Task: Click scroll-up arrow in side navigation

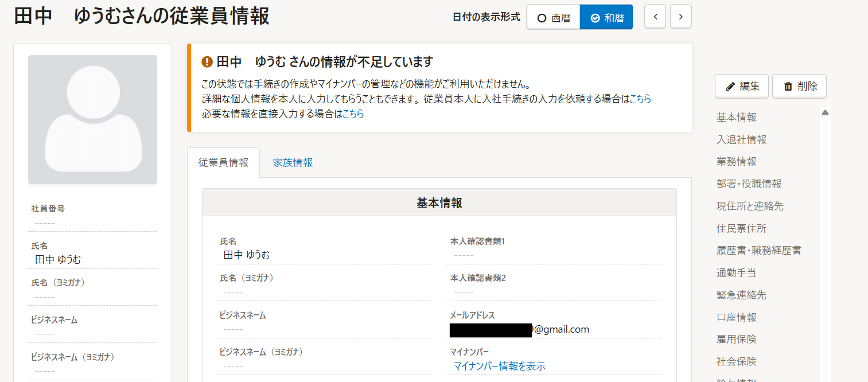Action: click(x=825, y=112)
